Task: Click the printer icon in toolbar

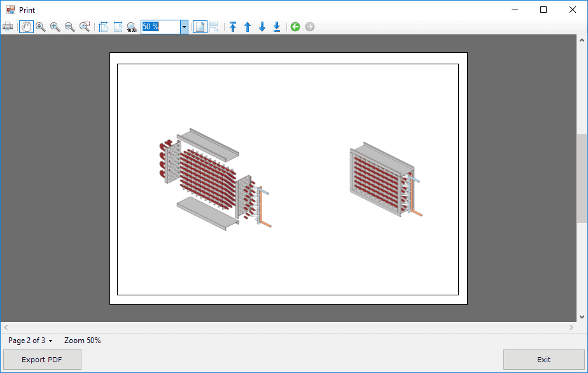Action: point(8,27)
